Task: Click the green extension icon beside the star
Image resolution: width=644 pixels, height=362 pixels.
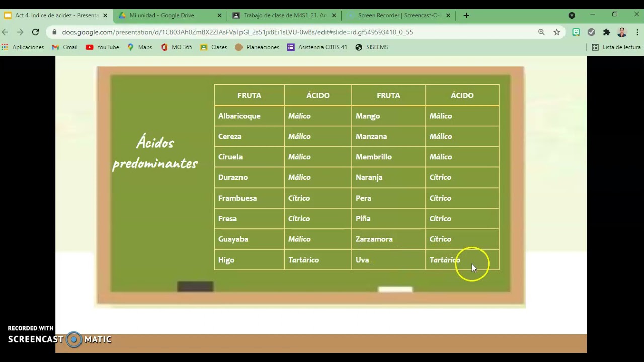Action: (576, 32)
